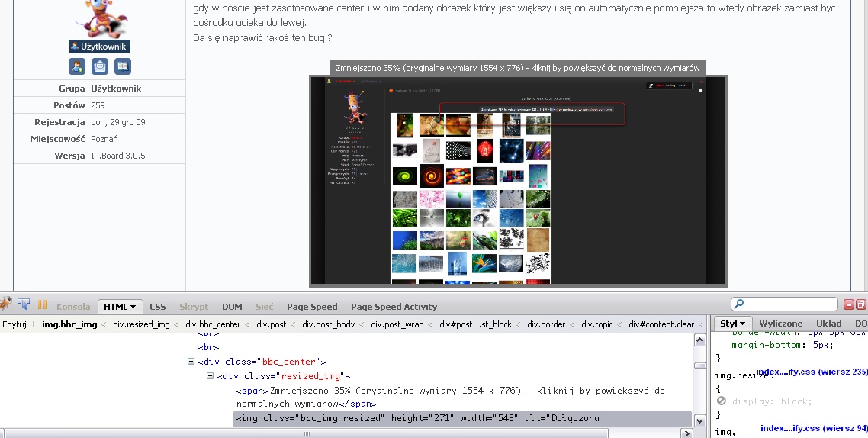Select div#content.clear in the breadcrumb
This screenshot has width=868, height=438.
pyautogui.click(x=661, y=324)
